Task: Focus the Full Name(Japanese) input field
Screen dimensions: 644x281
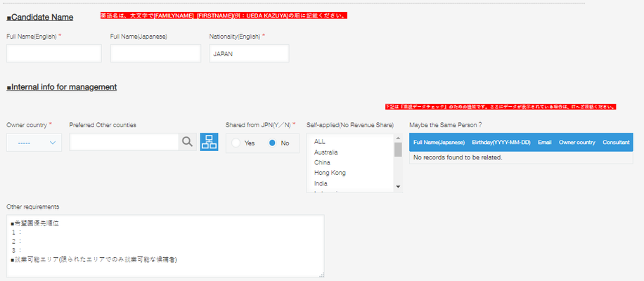Action: point(155,53)
